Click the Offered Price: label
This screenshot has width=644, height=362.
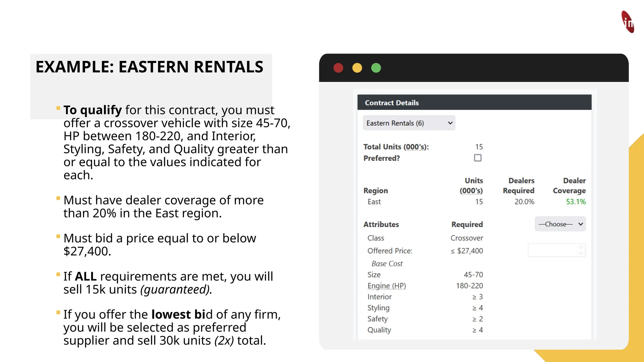pos(390,251)
